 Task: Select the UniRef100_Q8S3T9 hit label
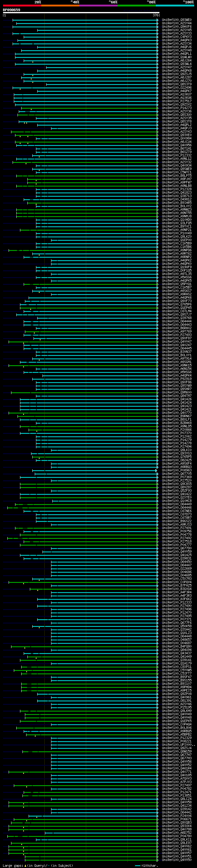pyautogui.click(x=177, y=84)
